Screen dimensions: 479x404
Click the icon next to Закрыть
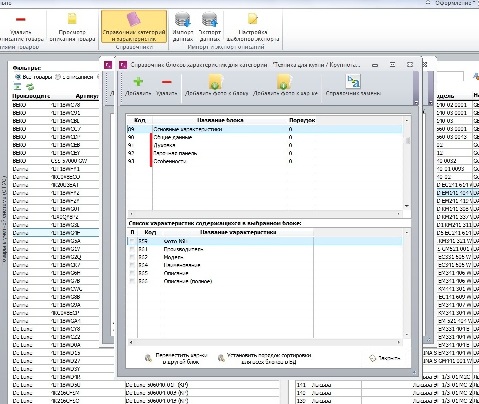(372, 358)
